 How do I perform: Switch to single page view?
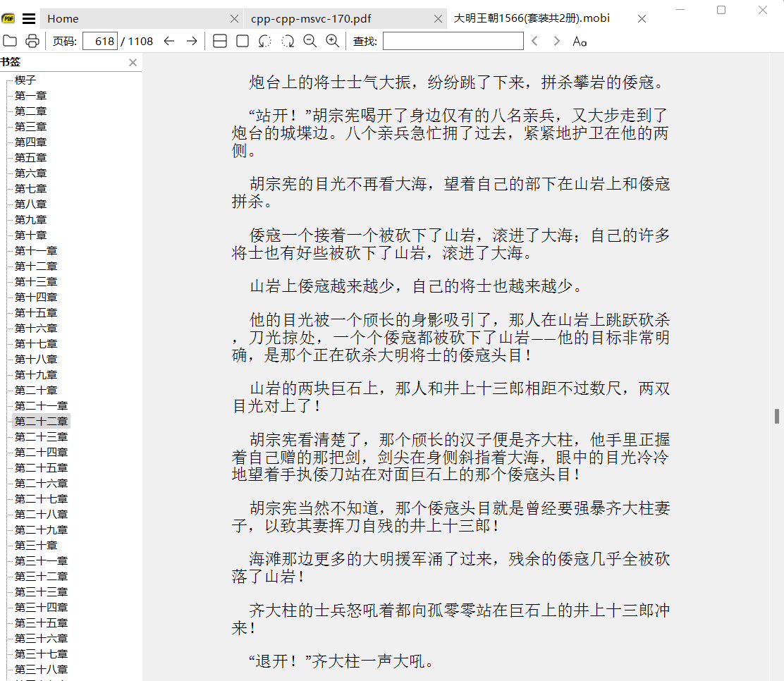(242, 41)
